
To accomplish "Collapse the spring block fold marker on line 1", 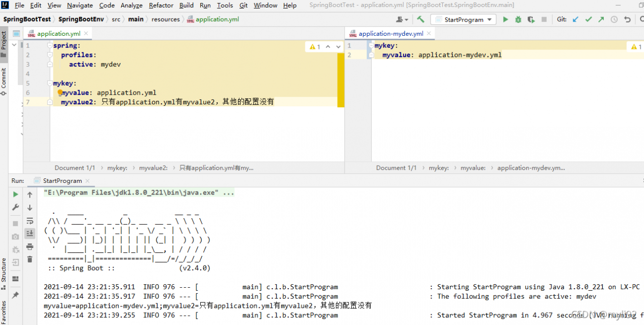I will tap(50, 45).
